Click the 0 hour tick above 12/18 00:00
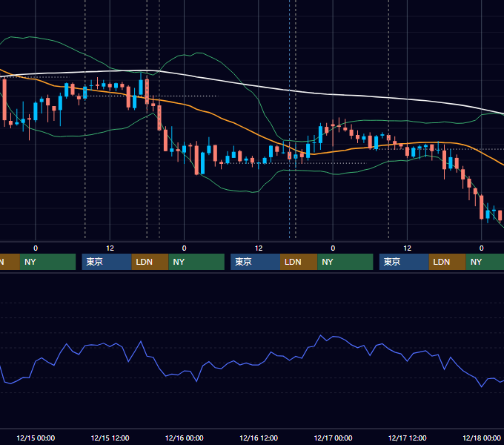The width and height of the screenshot is (504, 445). pos(482,248)
